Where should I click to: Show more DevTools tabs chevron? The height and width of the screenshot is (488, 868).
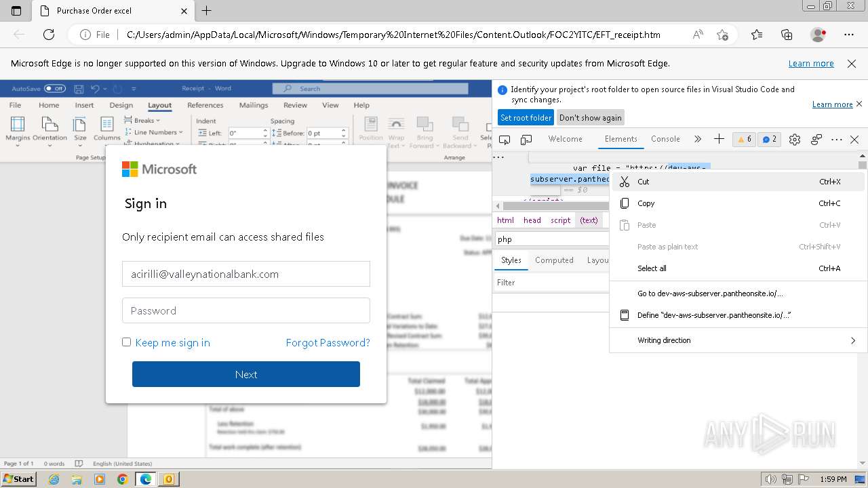coord(697,139)
